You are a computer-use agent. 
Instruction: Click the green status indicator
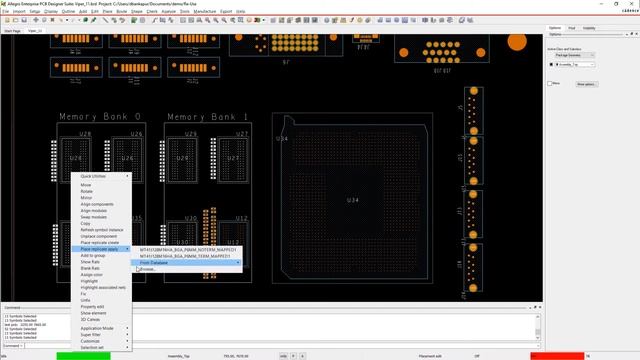tap(83, 356)
